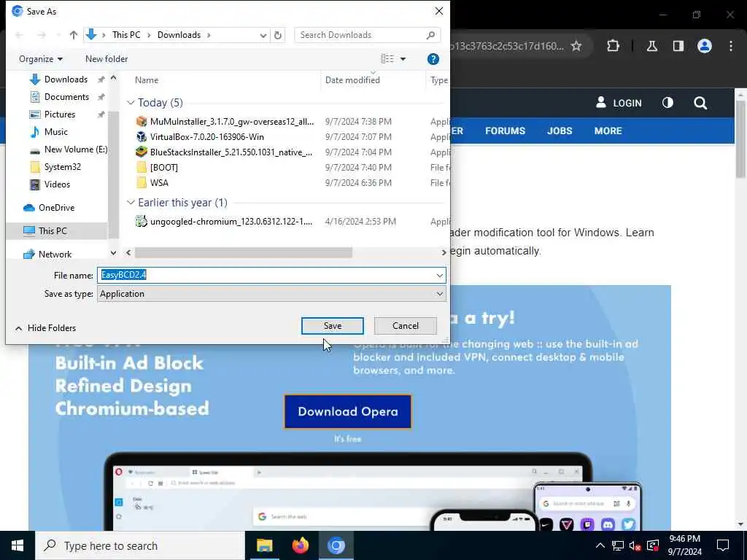Open File Explorer from taskbar
Image resolution: width=747 pixels, height=560 pixels.
coord(264,545)
